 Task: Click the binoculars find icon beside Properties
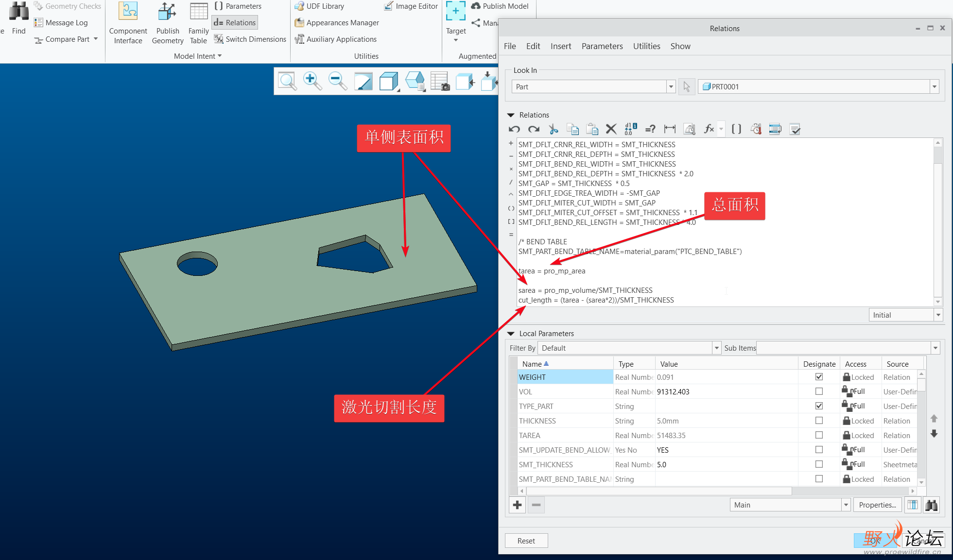(x=931, y=505)
